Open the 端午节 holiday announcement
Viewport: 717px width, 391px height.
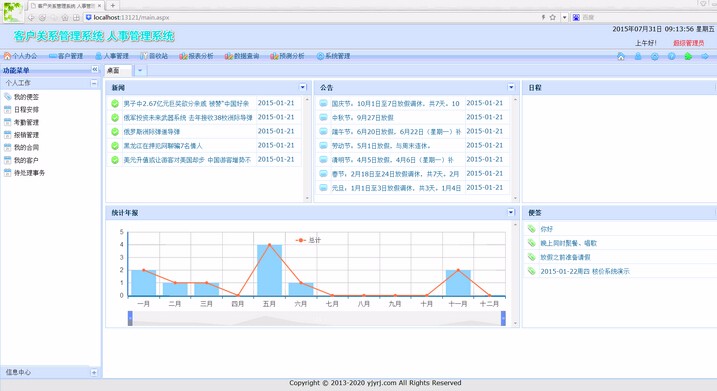pyautogui.click(x=396, y=132)
